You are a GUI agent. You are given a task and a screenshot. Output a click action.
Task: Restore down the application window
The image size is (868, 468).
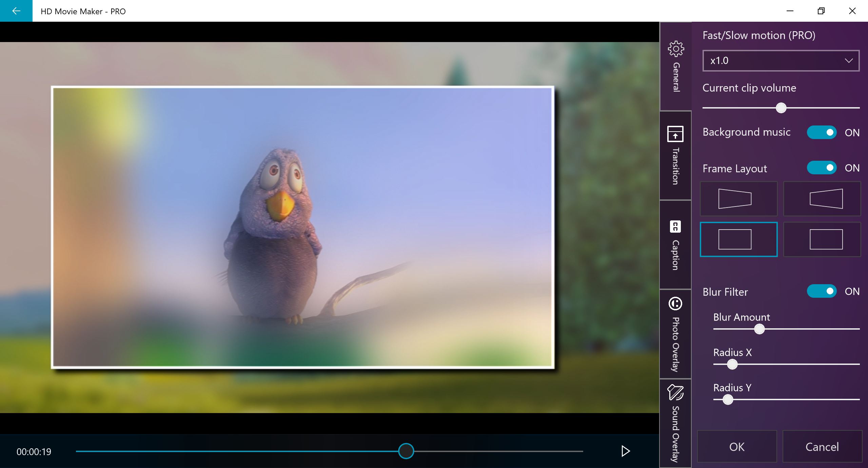click(x=821, y=11)
